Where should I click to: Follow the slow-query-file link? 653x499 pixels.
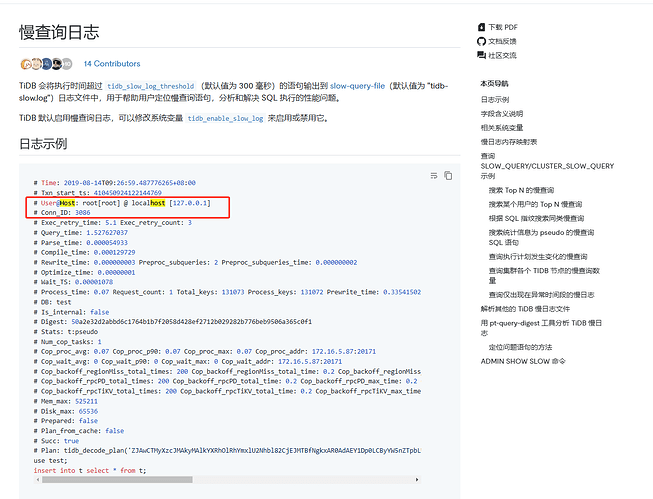[x=357, y=86]
